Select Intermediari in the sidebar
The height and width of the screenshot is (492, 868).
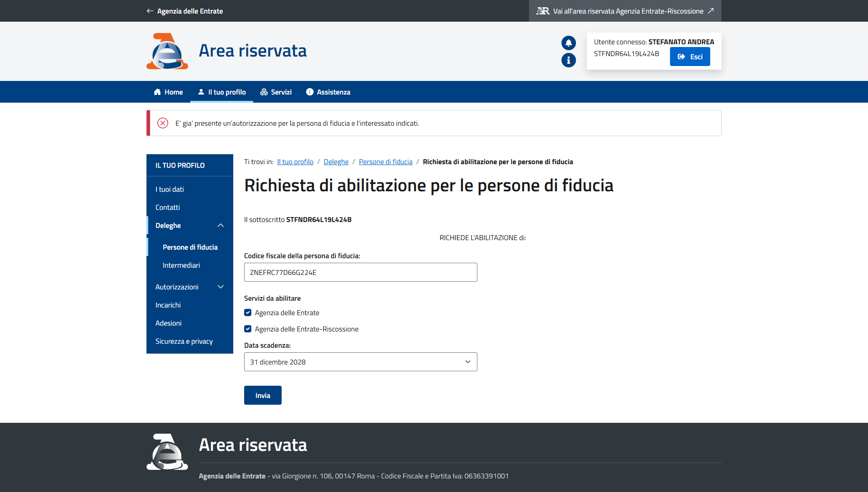tap(181, 265)
